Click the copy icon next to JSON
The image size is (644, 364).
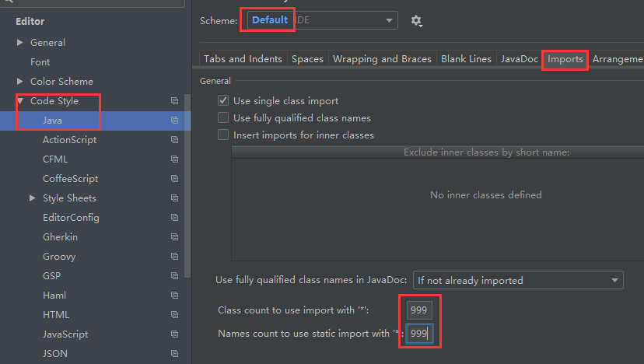[x=175, y=354]
